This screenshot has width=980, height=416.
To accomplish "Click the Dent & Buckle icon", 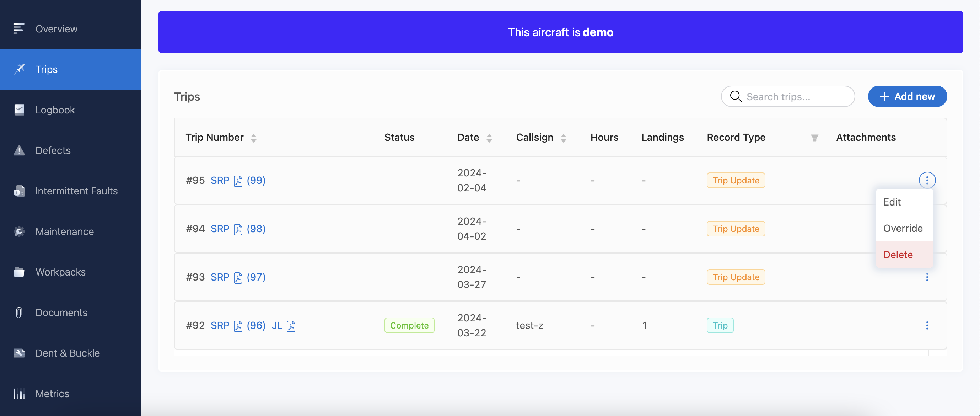I will point(18,353).
